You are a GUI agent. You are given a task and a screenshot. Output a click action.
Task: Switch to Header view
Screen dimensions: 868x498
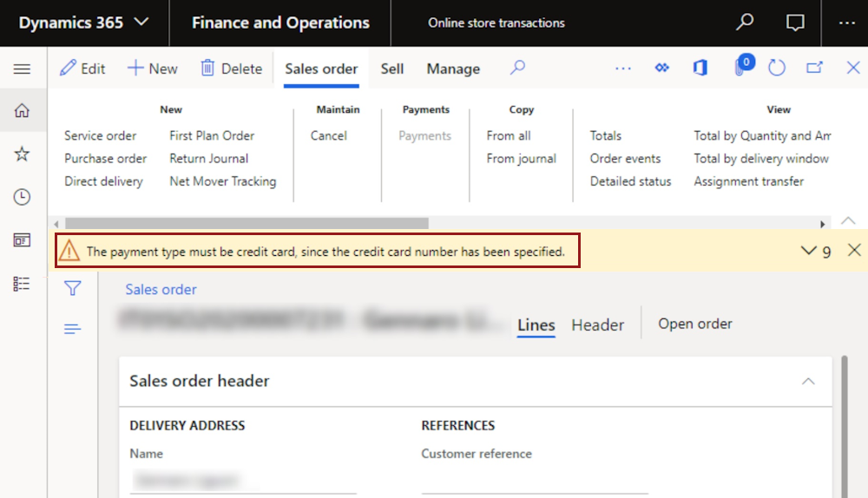pyautogui.click(x=597, y=324)
